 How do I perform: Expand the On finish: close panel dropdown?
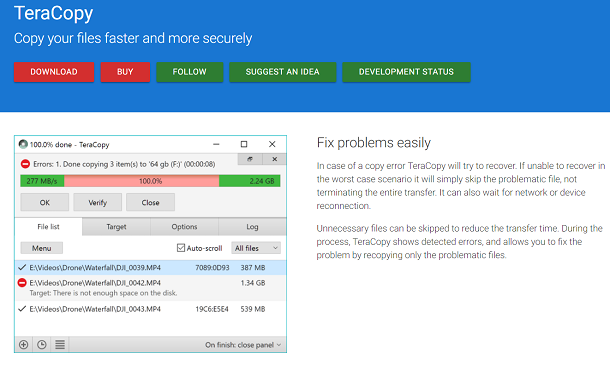click(x=243, y=345)
